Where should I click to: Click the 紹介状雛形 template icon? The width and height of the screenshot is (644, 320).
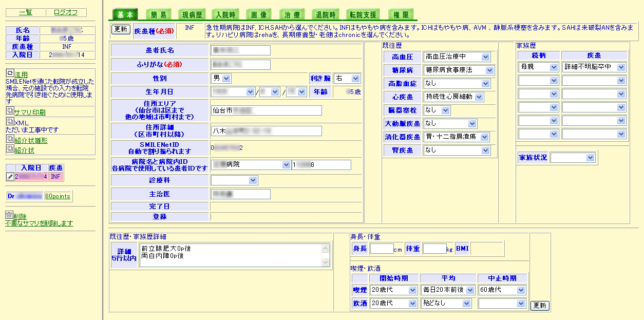tap(10, 140)
